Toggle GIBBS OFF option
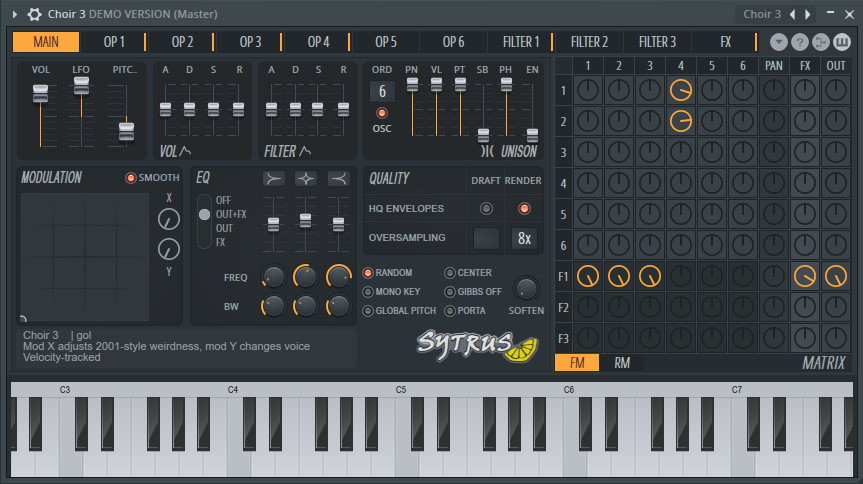The height and width of the screenshot is (484, 863). tap(473, 292)
